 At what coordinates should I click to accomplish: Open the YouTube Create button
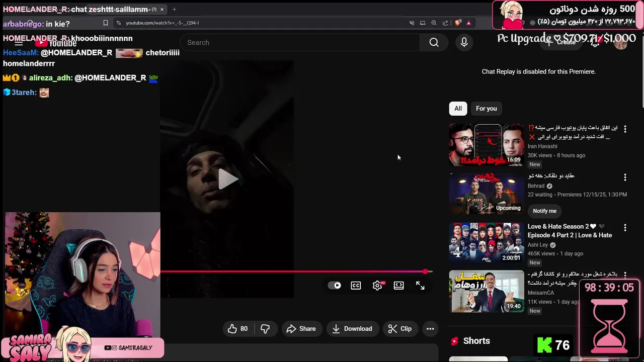(x=561, y=42)
